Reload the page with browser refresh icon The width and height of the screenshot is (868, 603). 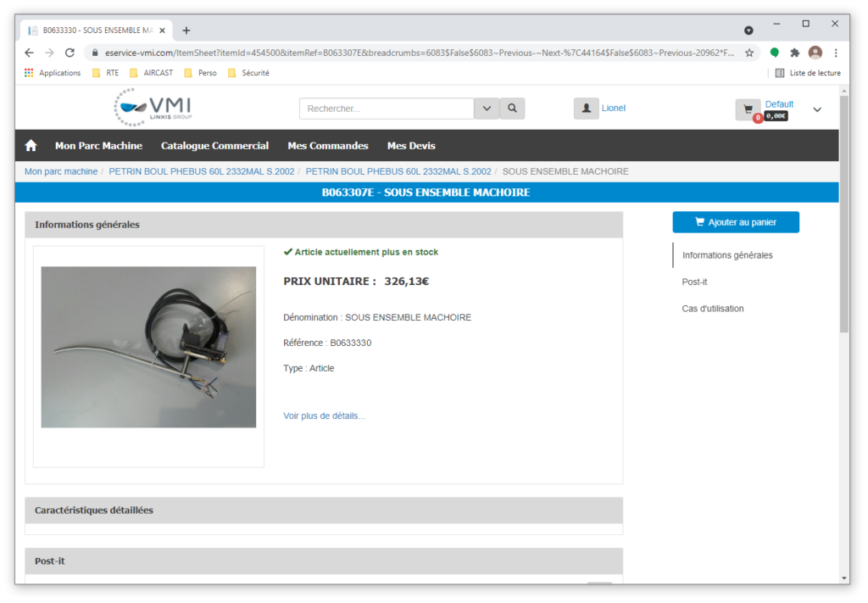pos(70,53)
